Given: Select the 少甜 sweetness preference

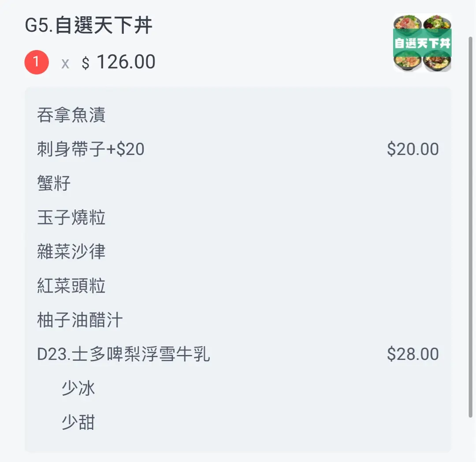Looking at the screenshot, I should click(x=78, y=423).
